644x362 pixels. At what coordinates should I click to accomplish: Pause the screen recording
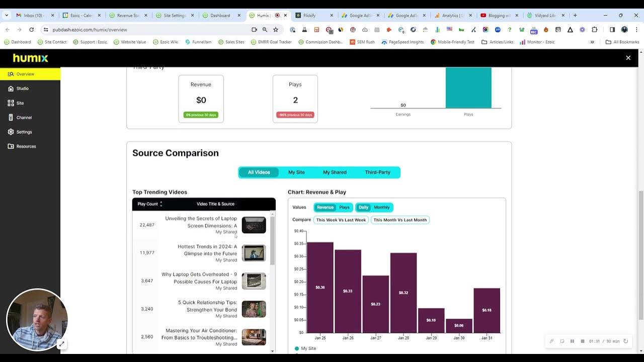click(572, 341)
